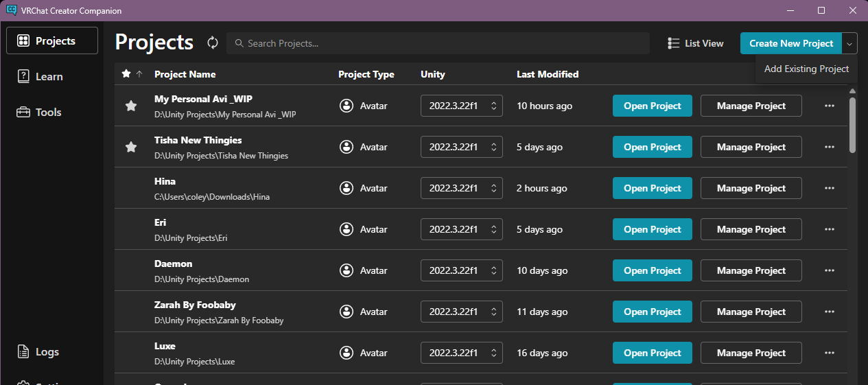The width and height of the screenshot is (868, 385).
Task: Click the Avatar type icon for Eri
Action: 347,229
